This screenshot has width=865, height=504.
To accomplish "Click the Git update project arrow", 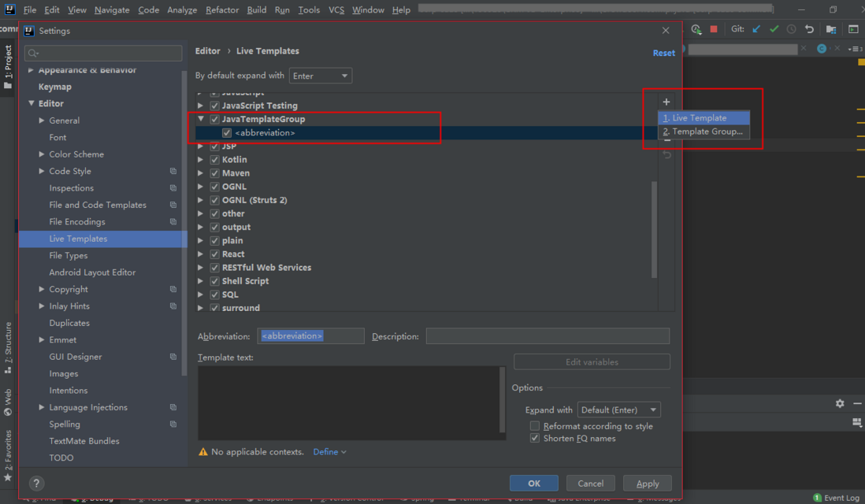I will pos(755,29).
